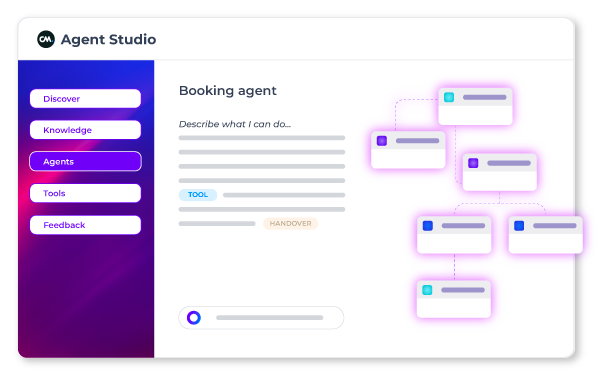
Task: Click the teal square icon on top node
Action: [x=449, y=97]
